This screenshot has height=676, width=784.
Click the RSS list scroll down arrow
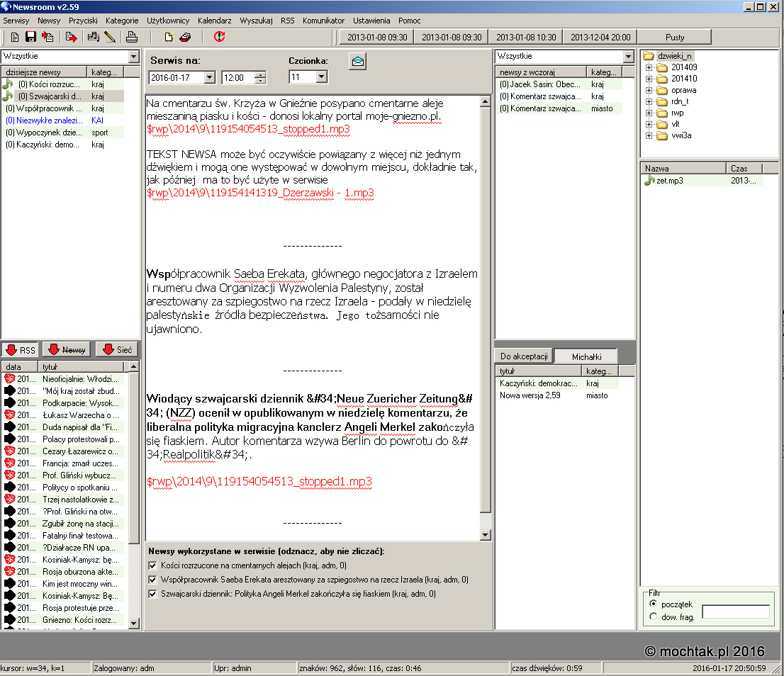coord(133,623)
